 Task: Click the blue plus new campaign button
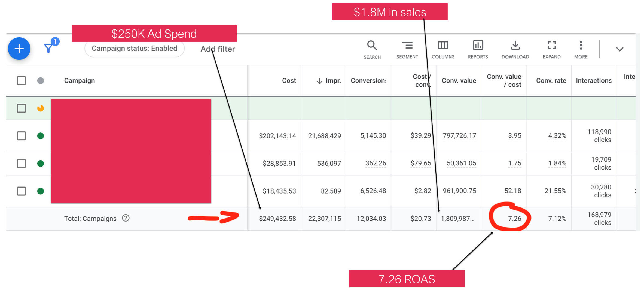19,49
